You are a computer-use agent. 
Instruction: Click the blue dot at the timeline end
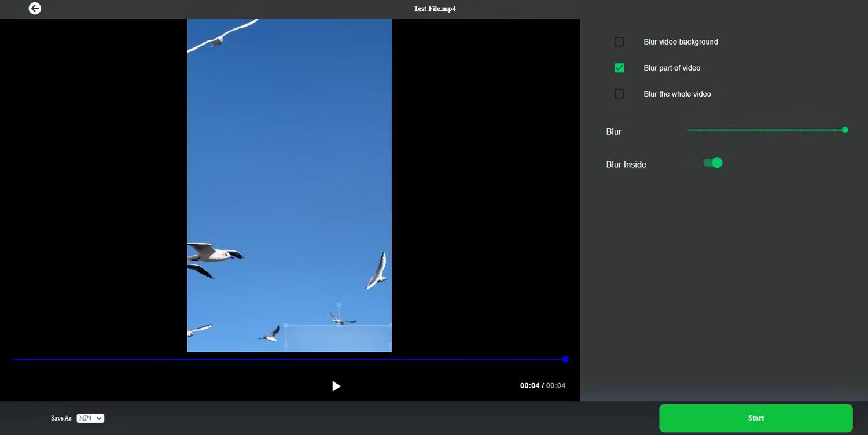565,359
